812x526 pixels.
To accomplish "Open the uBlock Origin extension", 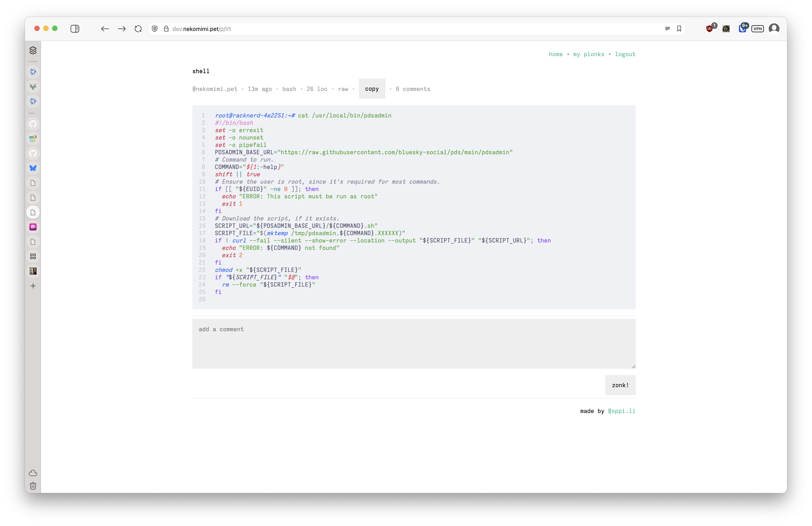I will pyautogui.click(x=710, y=29).
